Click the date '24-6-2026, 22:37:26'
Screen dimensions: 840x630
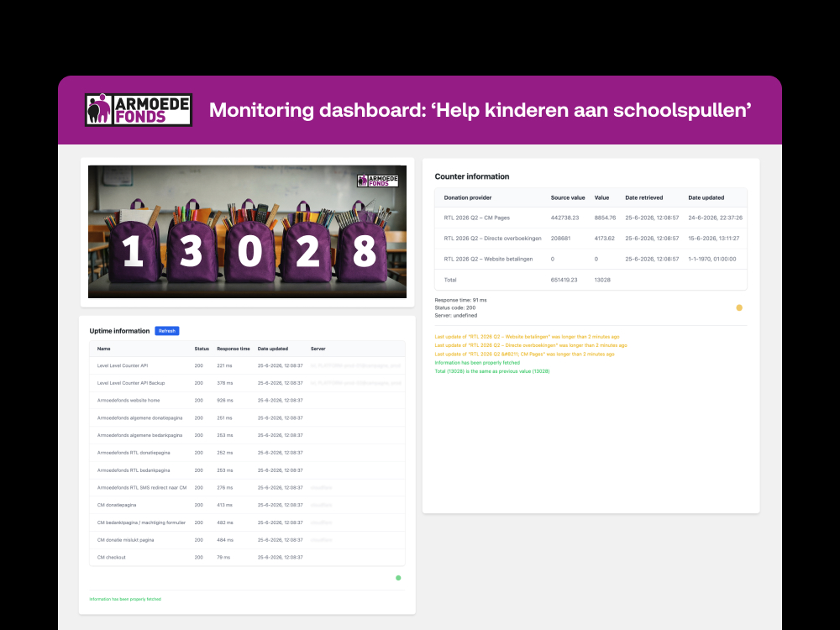tap(715, 218)
